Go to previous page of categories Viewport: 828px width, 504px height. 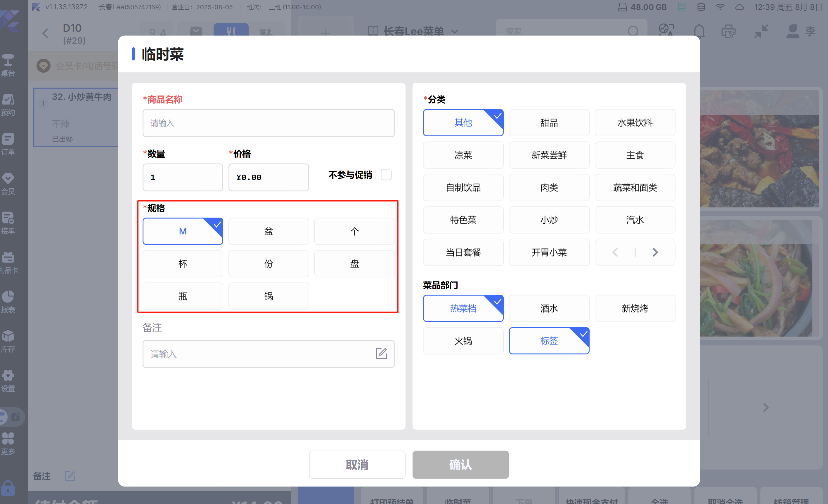tap(615, 252)
